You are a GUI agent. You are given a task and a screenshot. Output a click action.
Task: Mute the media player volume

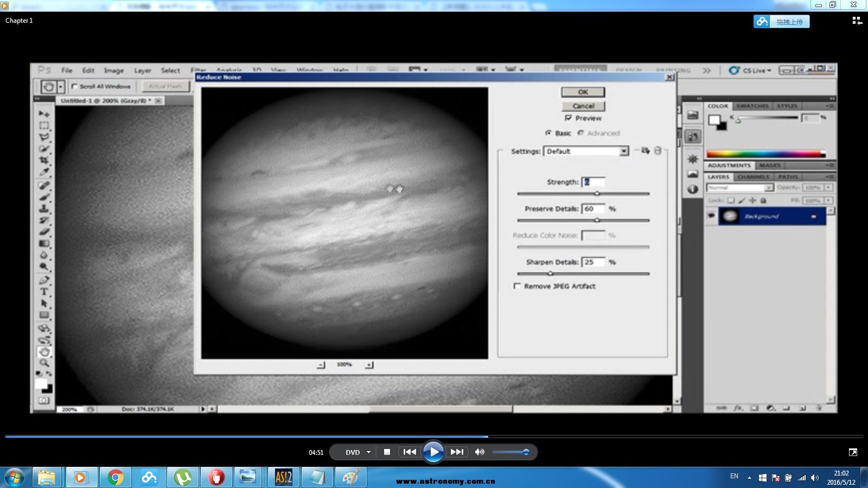point(480,452)
